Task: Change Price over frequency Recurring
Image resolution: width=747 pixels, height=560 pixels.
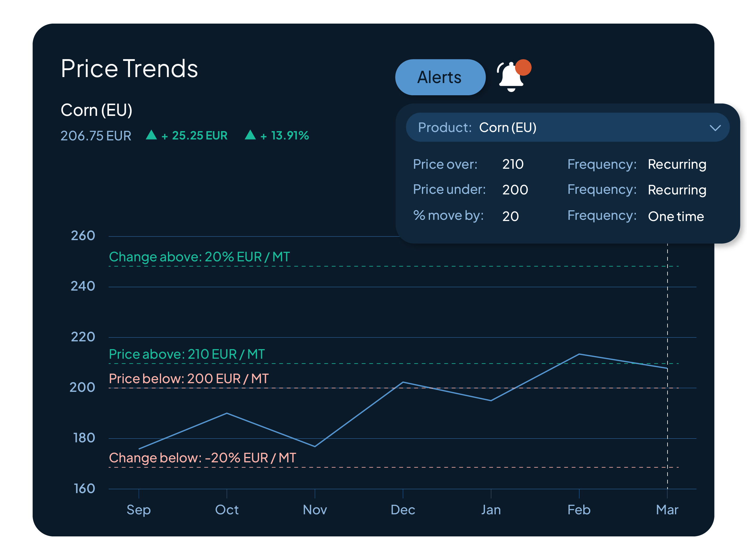Action: point(677,164)
